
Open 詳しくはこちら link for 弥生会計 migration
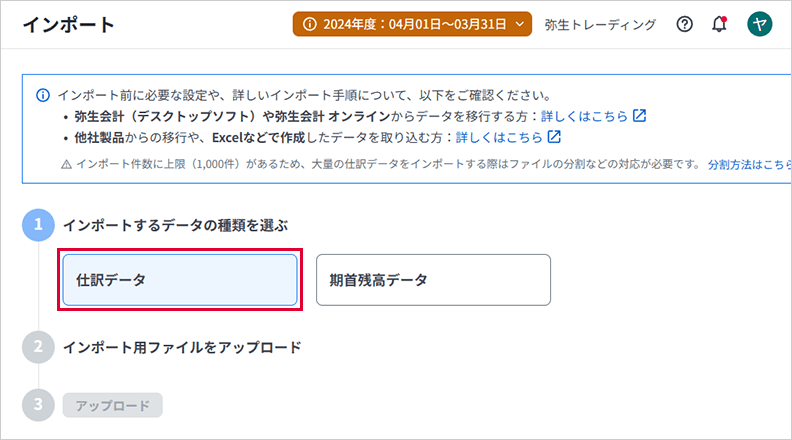584,116
